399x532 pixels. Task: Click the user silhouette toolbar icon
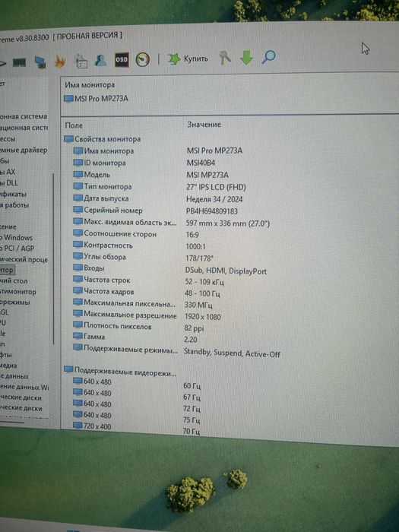point(101,60)
